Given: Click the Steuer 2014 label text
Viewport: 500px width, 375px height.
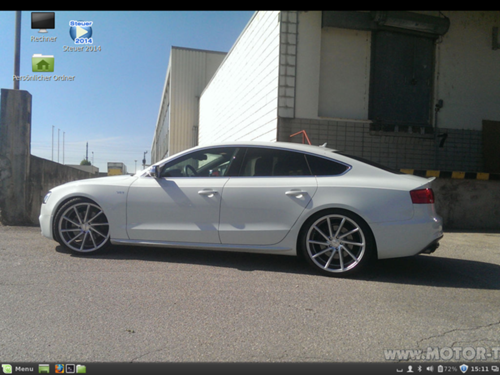Looking at the screenshot, I should [82, 49].
